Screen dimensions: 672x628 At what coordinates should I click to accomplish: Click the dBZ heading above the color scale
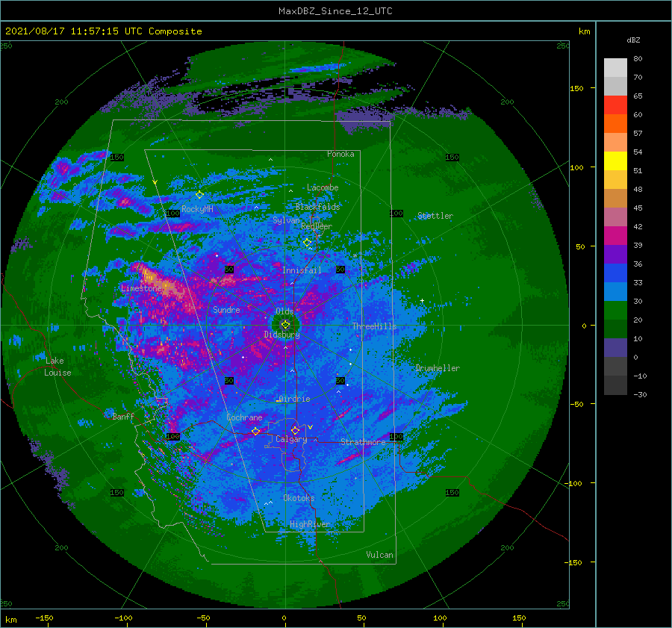click(633, 40)
